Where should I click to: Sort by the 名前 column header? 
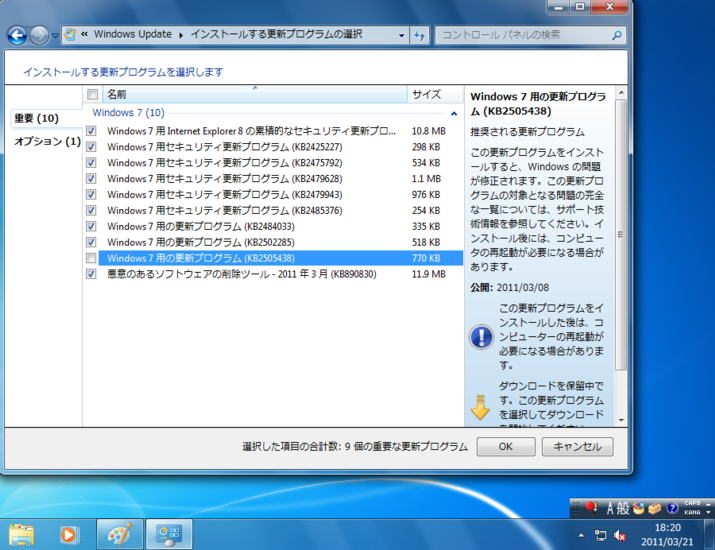[x=254, y=94]
